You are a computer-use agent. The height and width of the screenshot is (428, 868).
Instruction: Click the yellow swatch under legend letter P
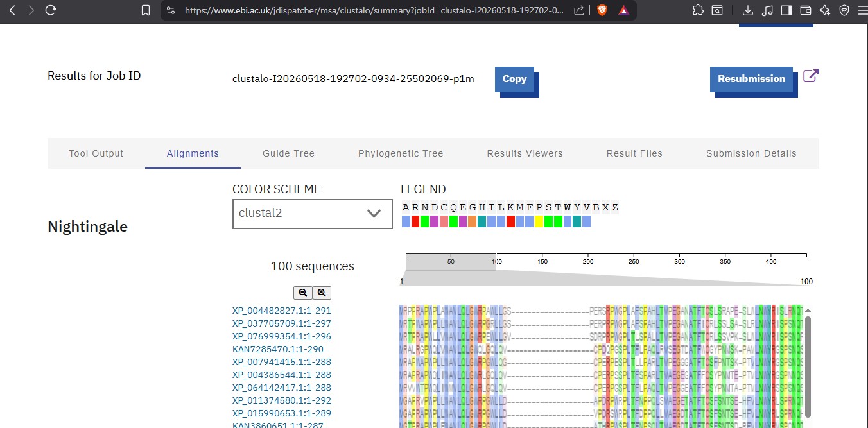click(x=539, y=221)
